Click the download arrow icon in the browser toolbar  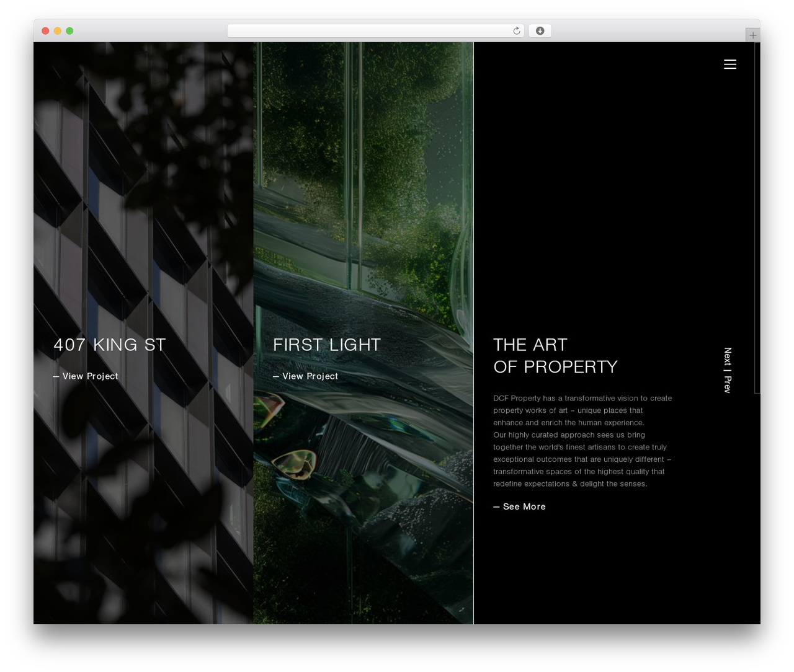[540, 31]
